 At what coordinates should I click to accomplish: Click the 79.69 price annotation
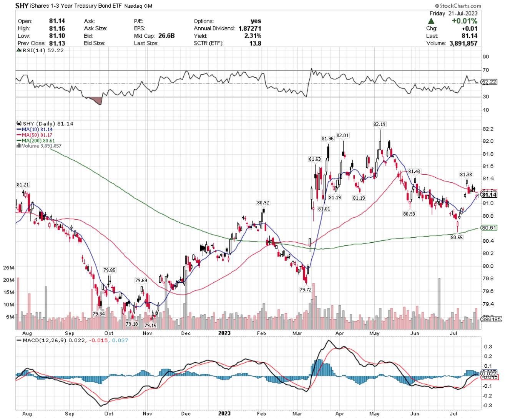(x=141, y=281)
